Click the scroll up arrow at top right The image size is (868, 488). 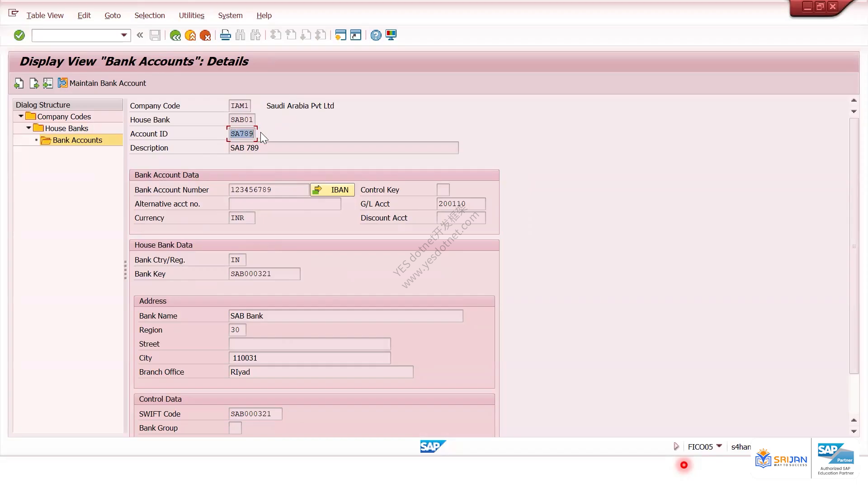click(x=854, y=100)
